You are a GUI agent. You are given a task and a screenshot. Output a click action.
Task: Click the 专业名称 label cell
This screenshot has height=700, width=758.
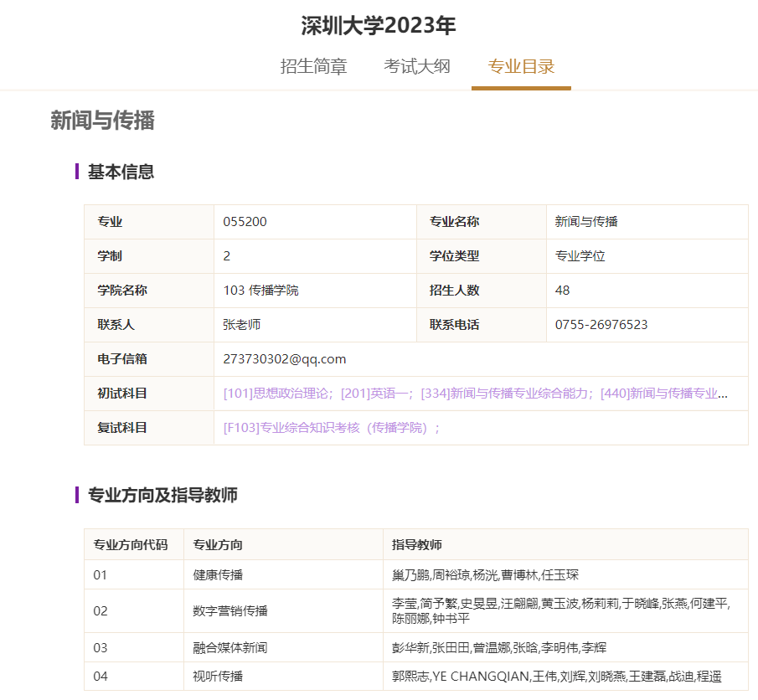pos(482,222)
